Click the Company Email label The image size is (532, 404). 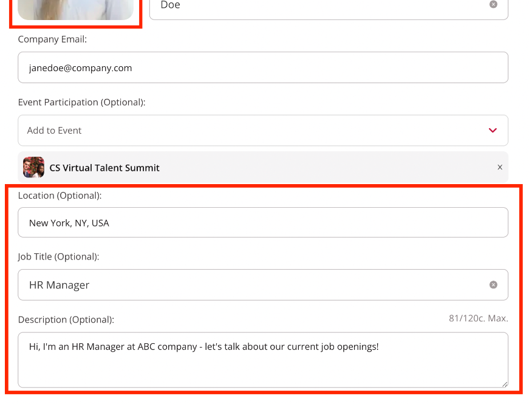click(x=52, y=39)
